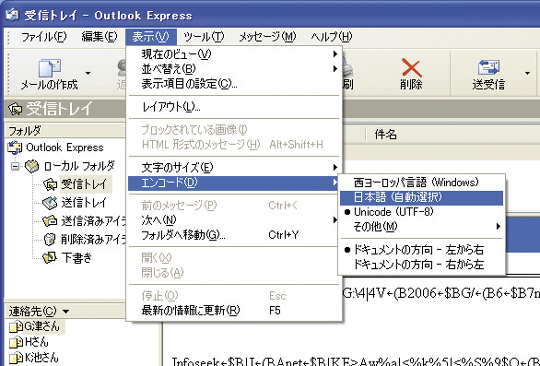
Task: Select 日本語 (自動選択) encoding
Action: 421,198
